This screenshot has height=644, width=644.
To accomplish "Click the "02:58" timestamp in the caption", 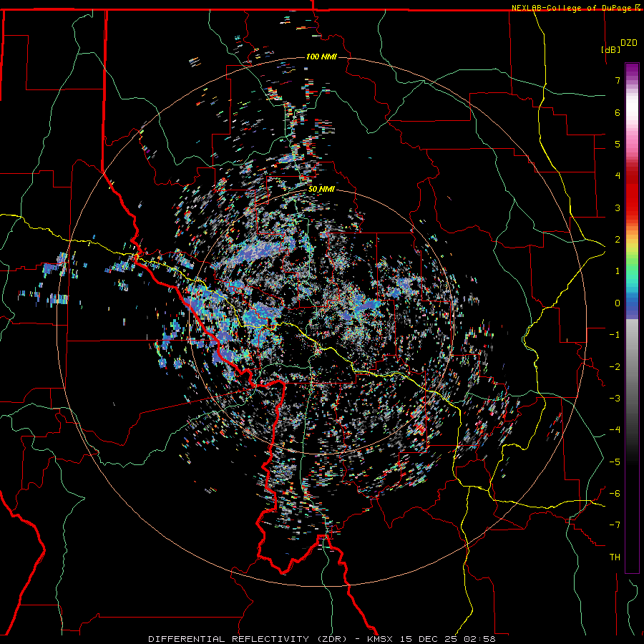I will point(479,639).
